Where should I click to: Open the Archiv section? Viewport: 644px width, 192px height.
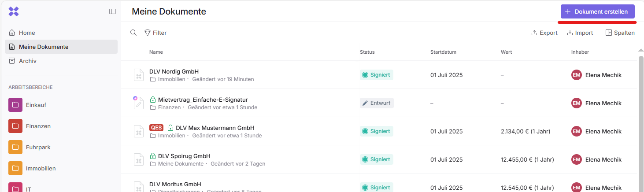[x=27, y=61]
